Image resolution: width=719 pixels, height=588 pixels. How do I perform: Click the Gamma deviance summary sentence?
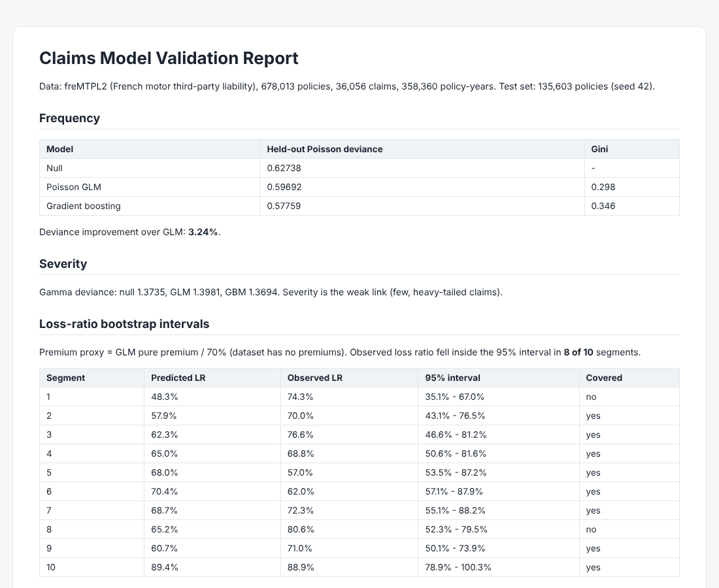pyautogui.click(x=271, y=292)
